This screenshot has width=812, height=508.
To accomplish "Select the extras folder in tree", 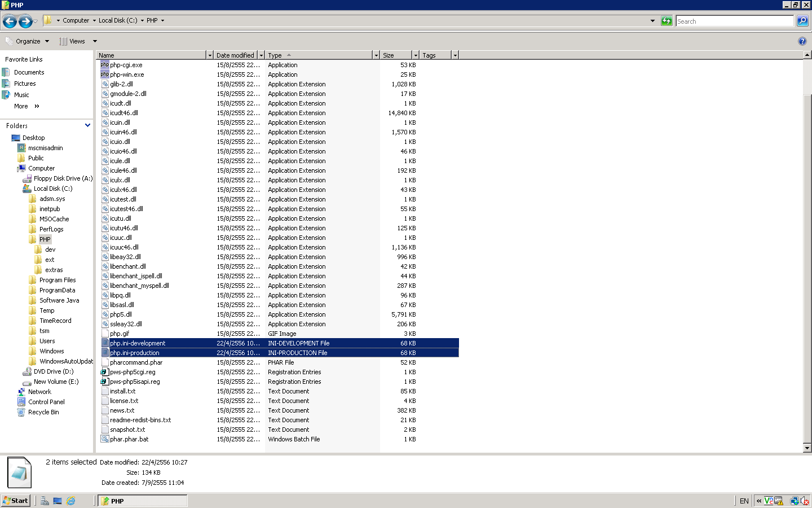I will point(54,270).
